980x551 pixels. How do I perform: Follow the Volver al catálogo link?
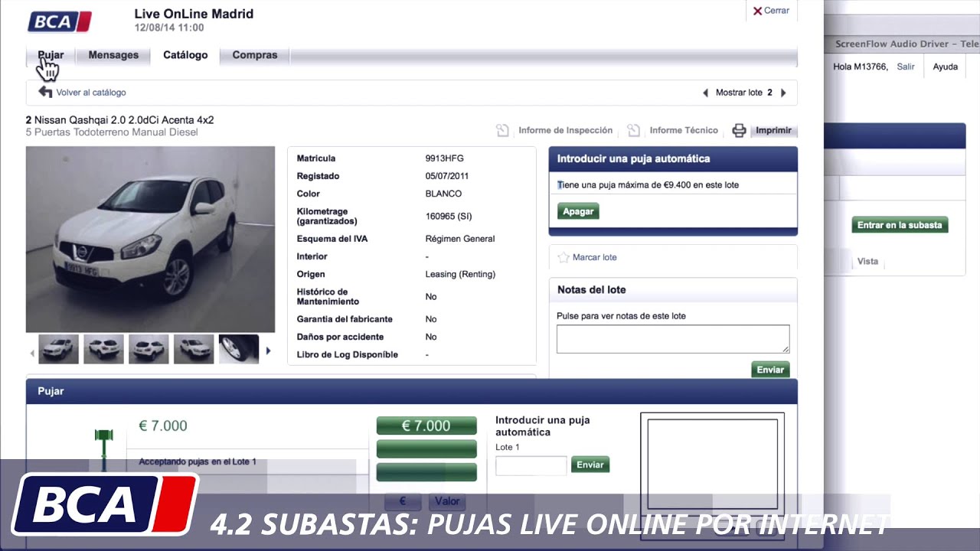coord(91,93)
